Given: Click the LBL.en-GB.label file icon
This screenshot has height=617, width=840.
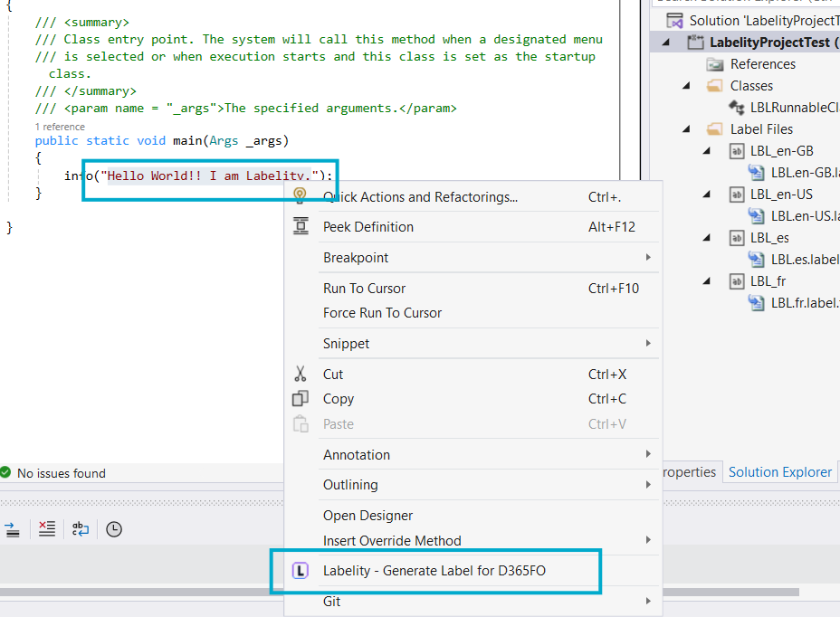Looking at the screenshot, I should pyautogui.click(x=757, y=173).
